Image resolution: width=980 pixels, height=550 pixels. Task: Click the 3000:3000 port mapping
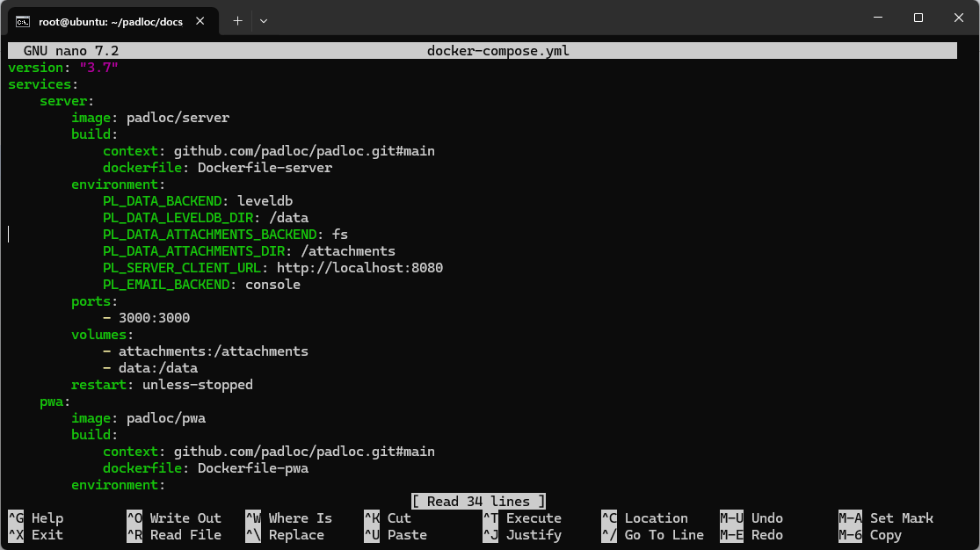[x=155, y=317]
